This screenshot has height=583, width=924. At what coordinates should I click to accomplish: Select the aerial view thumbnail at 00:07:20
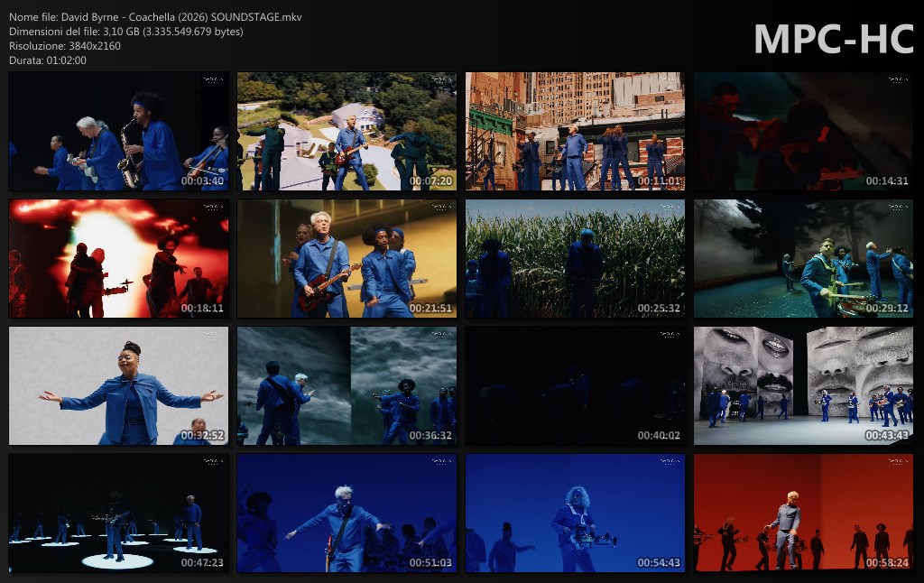point(346,132)
